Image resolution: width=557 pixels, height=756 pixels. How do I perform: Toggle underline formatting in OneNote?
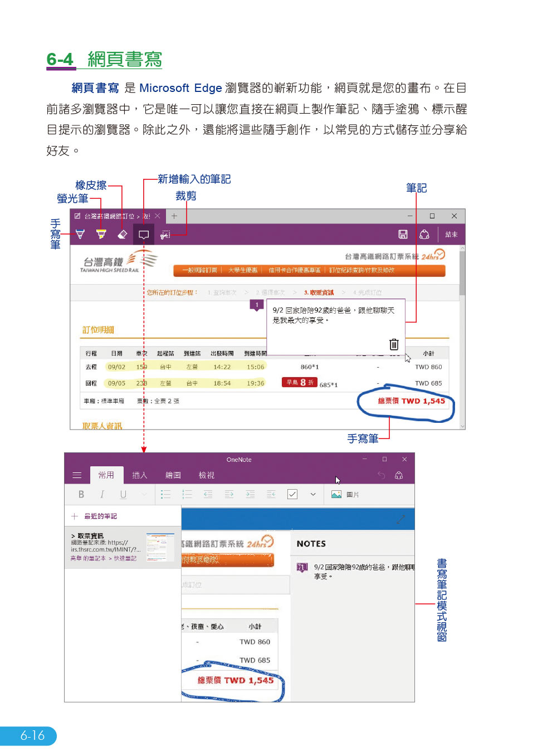tap(123, 494)
